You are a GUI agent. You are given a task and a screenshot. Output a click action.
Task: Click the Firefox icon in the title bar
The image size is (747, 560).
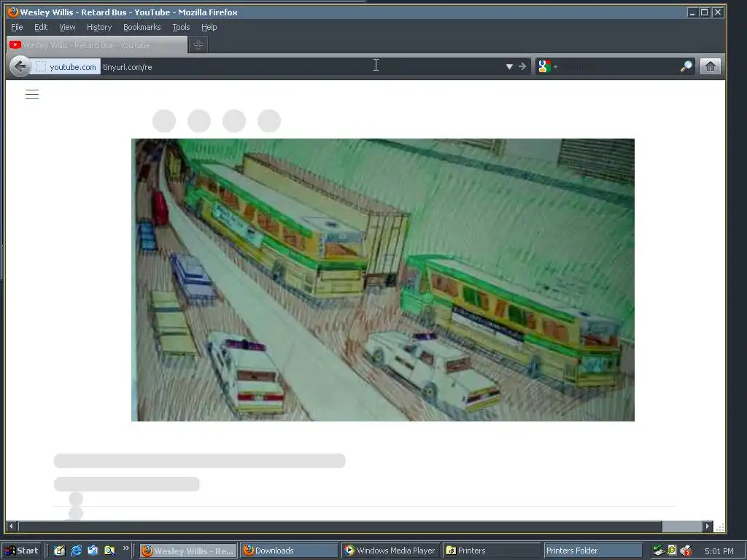click(x=13, y=12)
